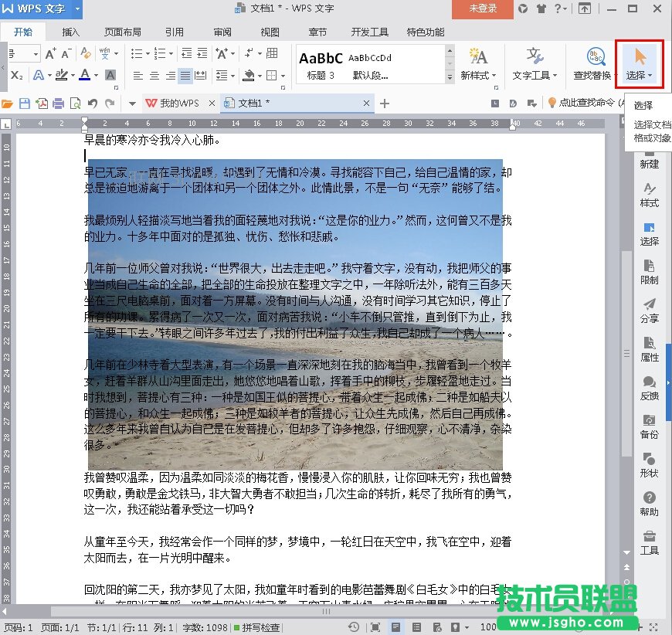
Task: Switch to the Insert (插入) ribbon tab
Action: [70, 32]
